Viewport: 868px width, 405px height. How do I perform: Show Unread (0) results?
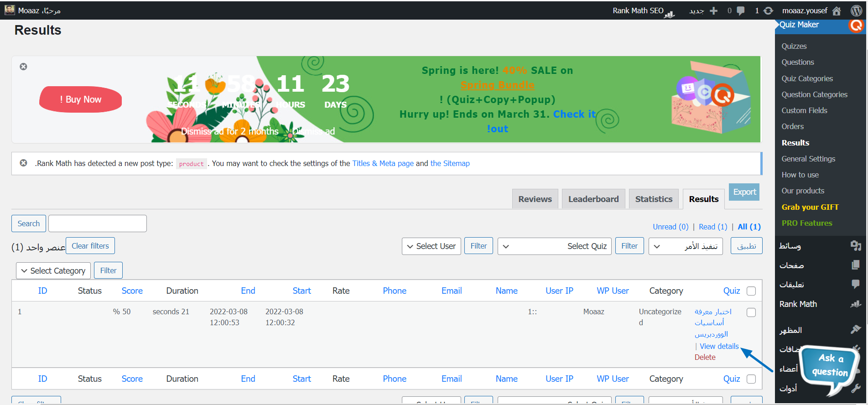point(670,227)
